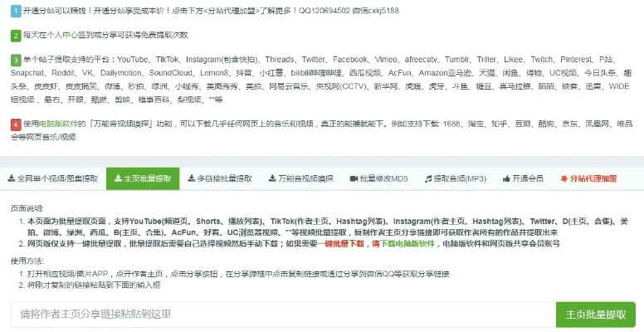Click red 一键批量下载 text
This screenshot has height=332, width=644.
pyautogui.click(x=341, y=244)
